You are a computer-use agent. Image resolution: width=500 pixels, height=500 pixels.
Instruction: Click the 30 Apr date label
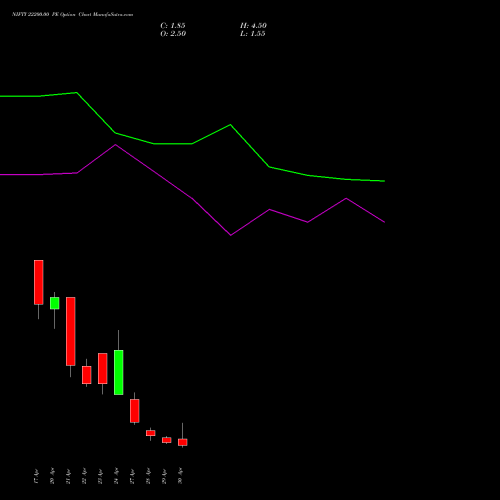180,476
